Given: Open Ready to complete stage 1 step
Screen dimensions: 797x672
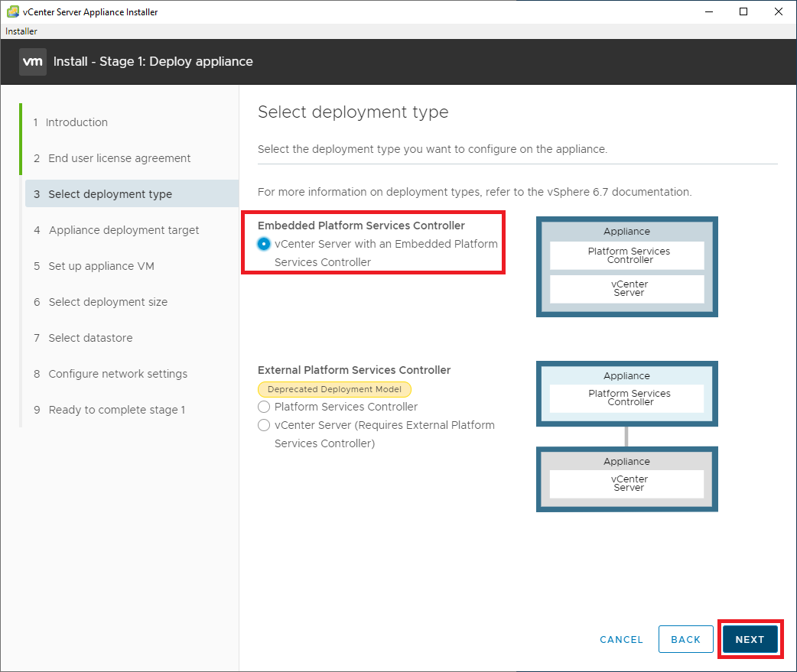Looking at the screenshot, I should 116,410.
